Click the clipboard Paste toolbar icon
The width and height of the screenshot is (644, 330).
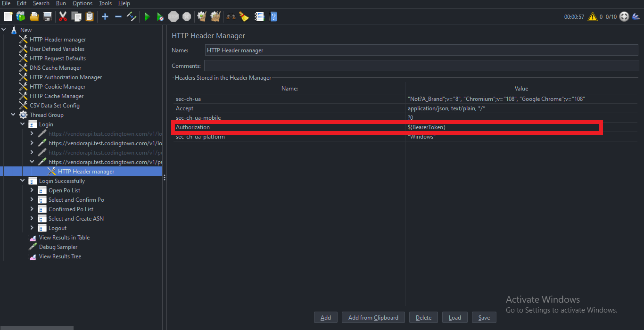click(x=89, y=16)
